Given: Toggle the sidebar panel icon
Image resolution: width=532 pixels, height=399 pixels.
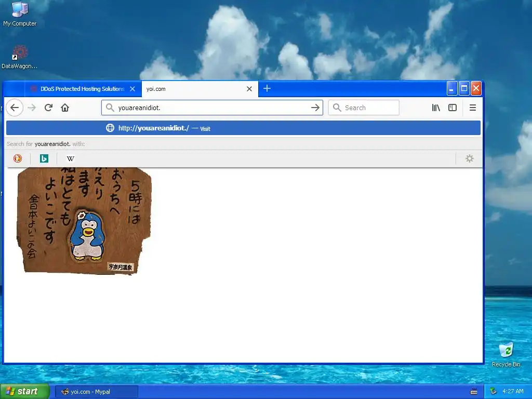Looking at the screenshot, I should click(453, 108).
